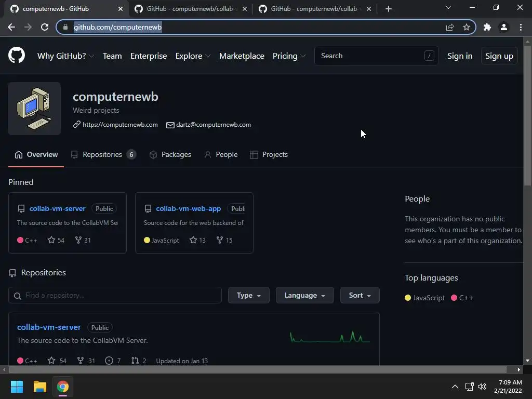The width and height of the screenshot is (532, 399).
Task: Open pinned collab-vm-server repository
Action: pos(57,209)
